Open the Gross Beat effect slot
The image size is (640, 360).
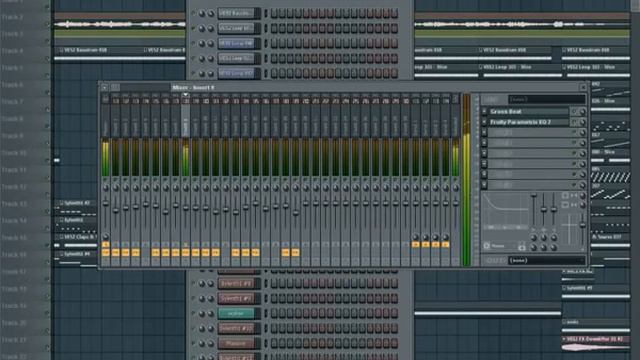point(528,111)
